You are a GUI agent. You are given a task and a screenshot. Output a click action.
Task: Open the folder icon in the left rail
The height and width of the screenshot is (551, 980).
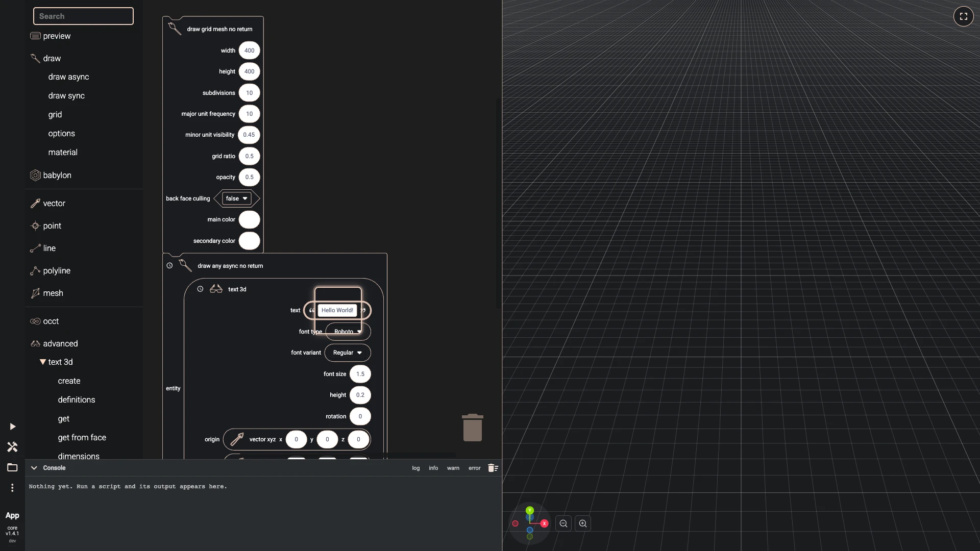[12, 467]
